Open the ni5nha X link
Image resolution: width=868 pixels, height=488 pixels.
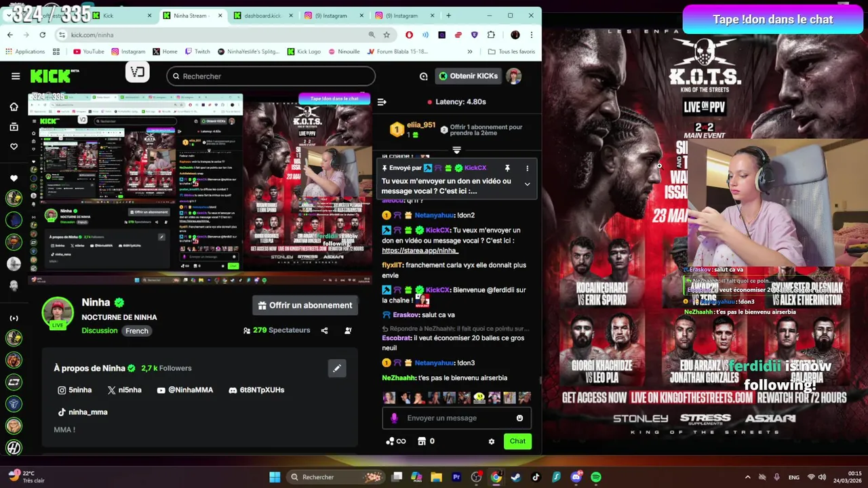tap(124, 390)
